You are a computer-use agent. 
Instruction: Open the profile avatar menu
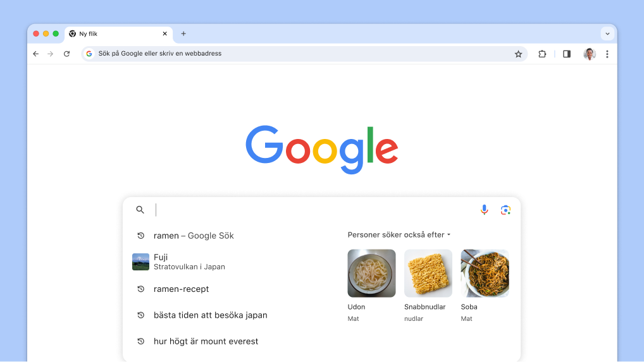pos(590,54)
